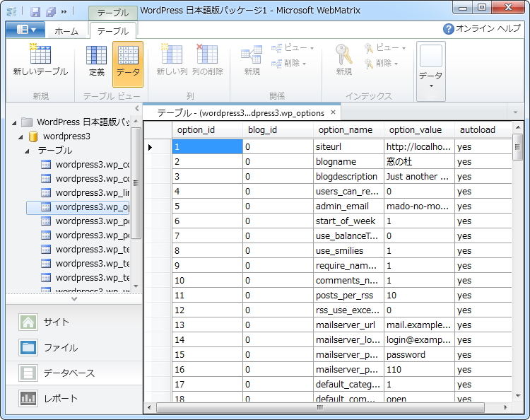Image resolution: width=530 pixels, height=420 pixels.
Task: Open the Files (ファイル) workspace
Action: (x=74, y=348)
